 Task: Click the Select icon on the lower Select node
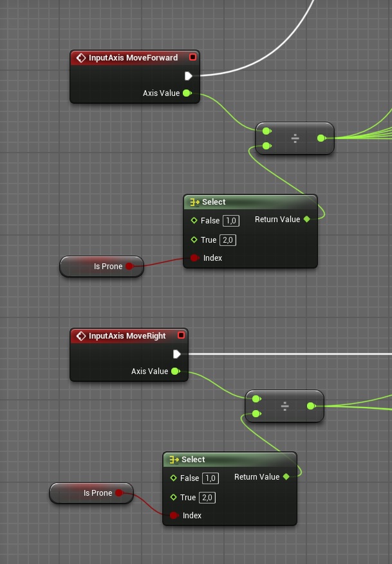coord(174,460)
